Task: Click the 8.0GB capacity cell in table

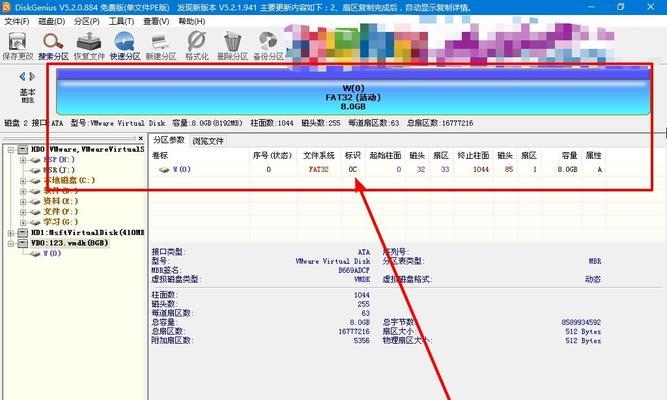Action: (567, 169)
